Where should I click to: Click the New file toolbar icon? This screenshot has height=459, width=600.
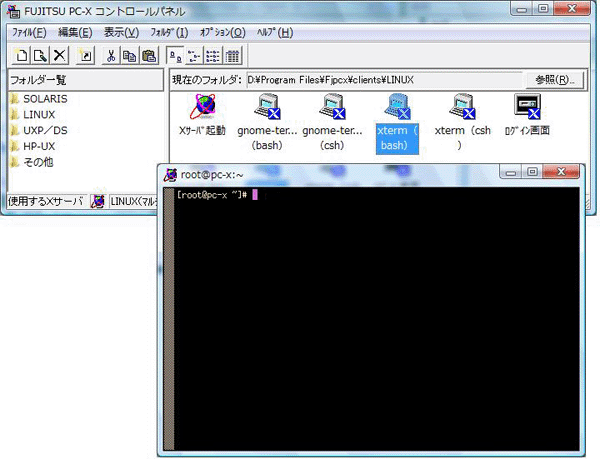tap(21, 56)
